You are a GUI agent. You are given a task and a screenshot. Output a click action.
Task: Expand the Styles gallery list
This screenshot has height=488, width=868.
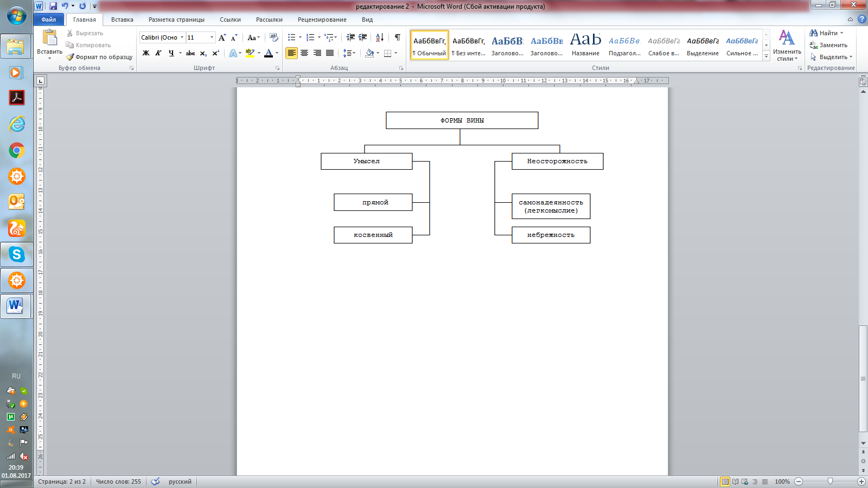[x=766, y=56]
